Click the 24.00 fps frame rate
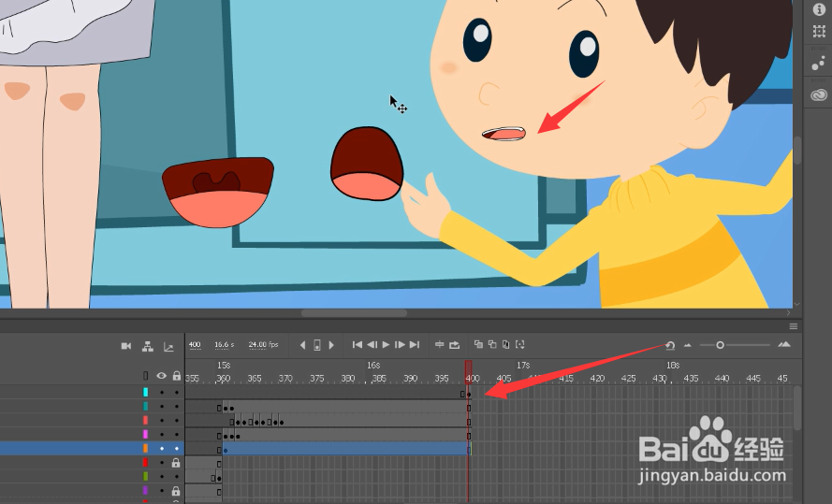 pyautogui.click(x=263, y=345)
